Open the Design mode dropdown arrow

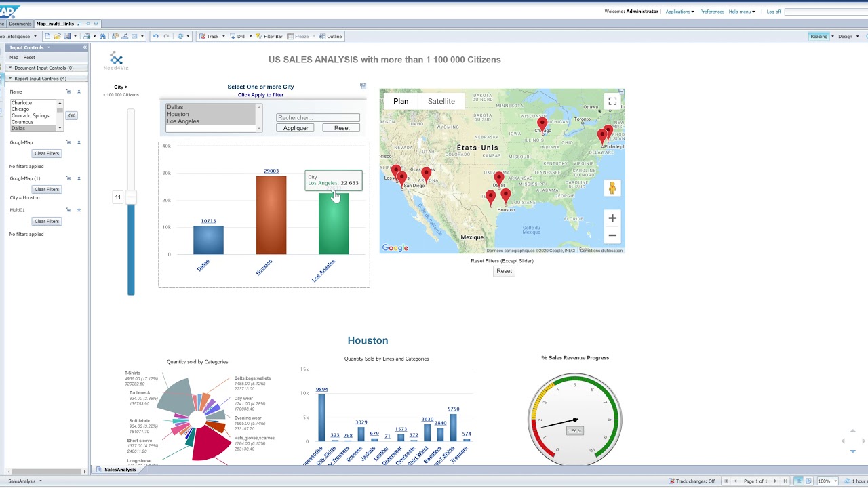pos(857,36)
